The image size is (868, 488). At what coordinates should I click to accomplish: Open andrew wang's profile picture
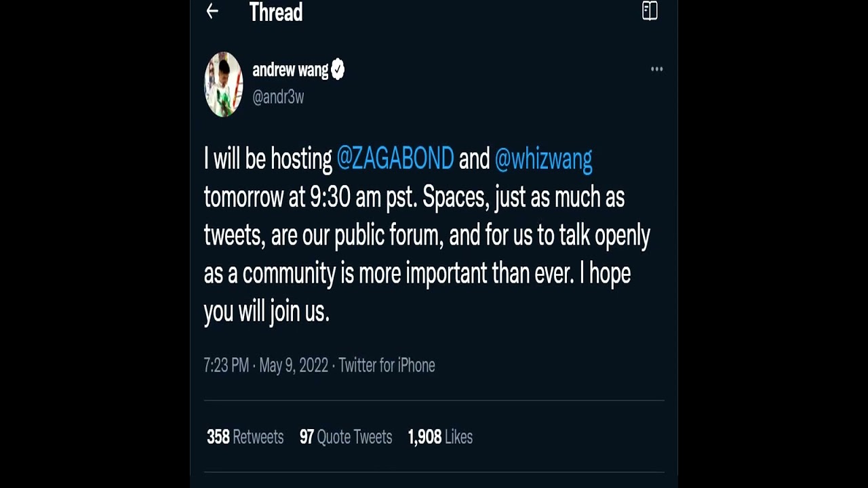coord(224,84)
